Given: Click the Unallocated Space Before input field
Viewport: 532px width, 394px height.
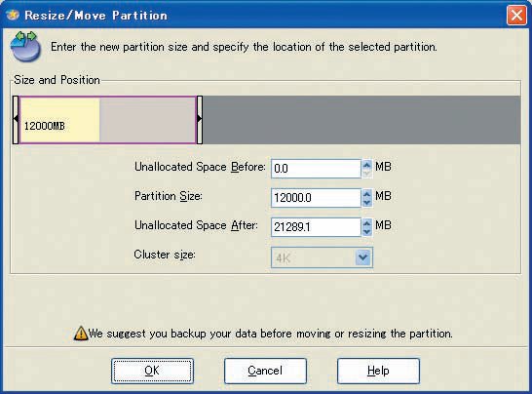Looking at the screenshot, I should 316,169.
